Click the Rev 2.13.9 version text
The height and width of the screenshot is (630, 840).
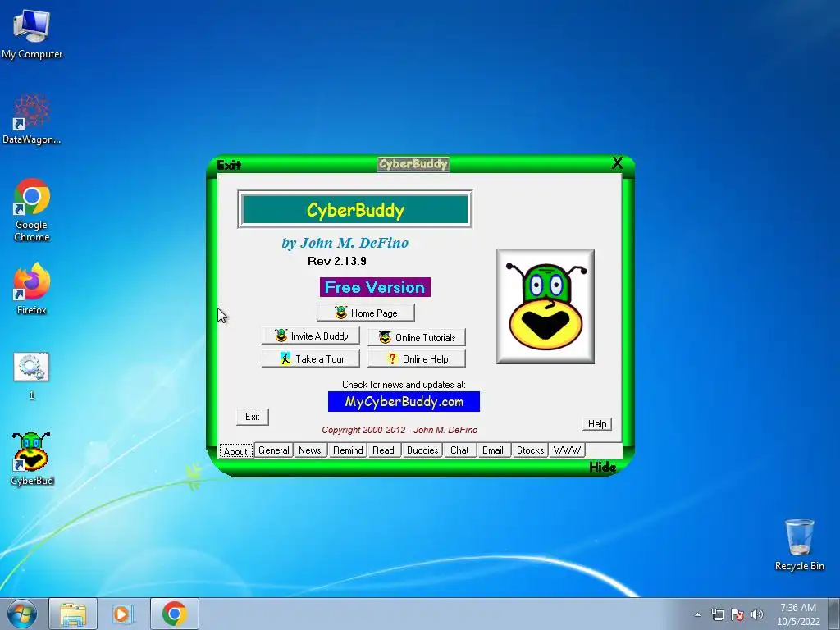(337, 261)
